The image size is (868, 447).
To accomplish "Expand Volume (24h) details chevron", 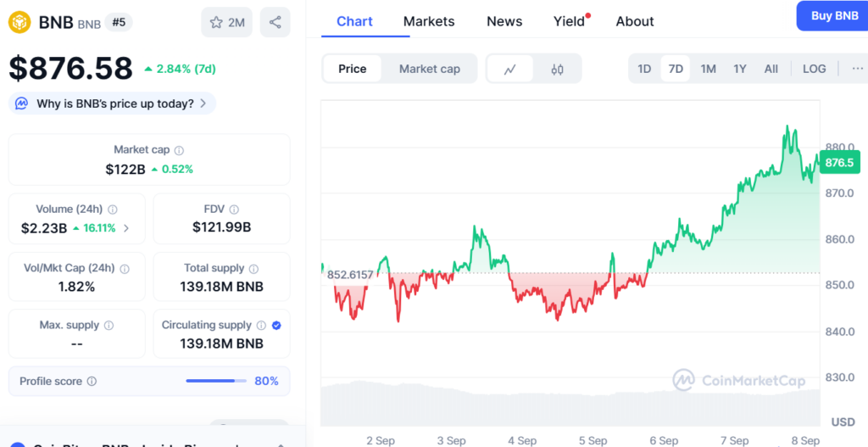I will click(x=126, y=227).
